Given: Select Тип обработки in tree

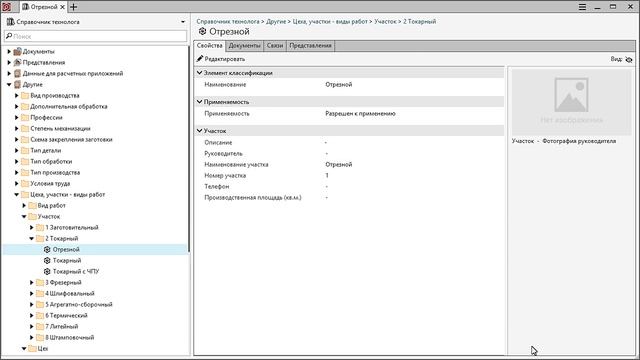Looking at the screenshot, I should click(51, 162).
